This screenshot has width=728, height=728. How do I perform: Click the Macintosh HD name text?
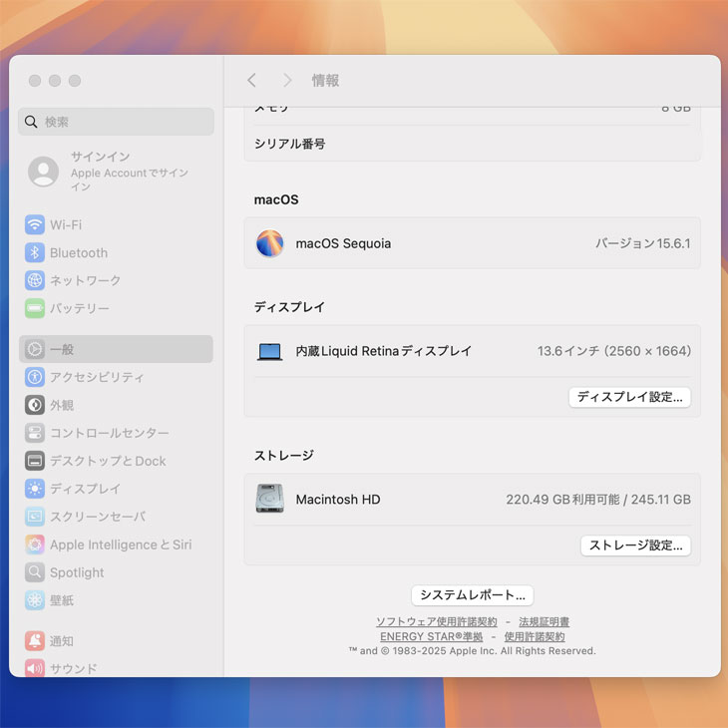(x=338, y=499)
